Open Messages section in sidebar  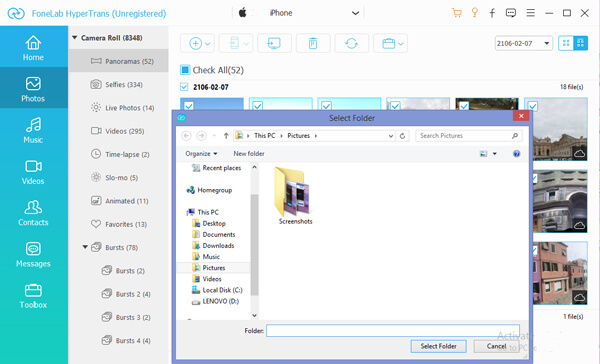click(33, 254)
